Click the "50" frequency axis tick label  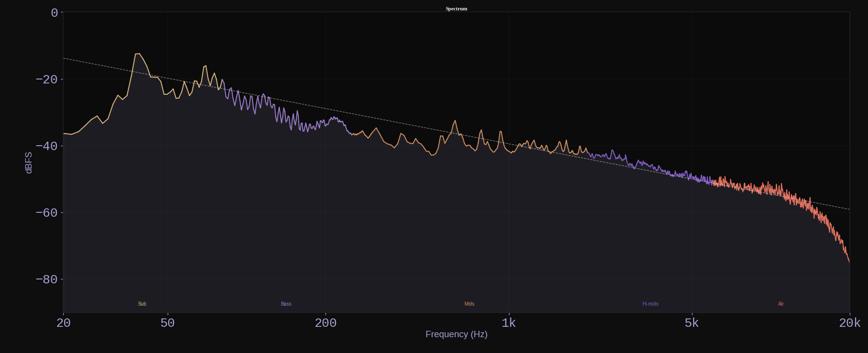tap(168, 323)
